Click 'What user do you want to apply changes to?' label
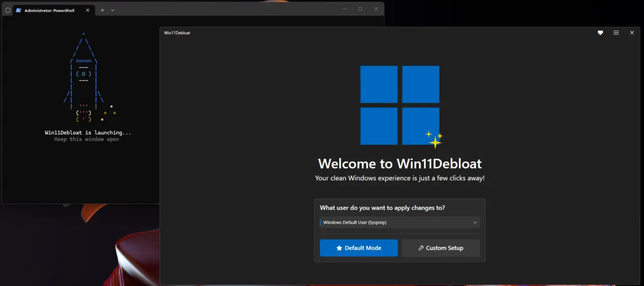 (x=382, y=208)
